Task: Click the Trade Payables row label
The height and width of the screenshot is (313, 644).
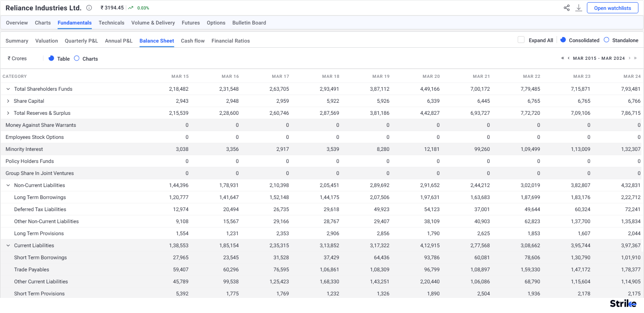Action: [x=31, y=270]
